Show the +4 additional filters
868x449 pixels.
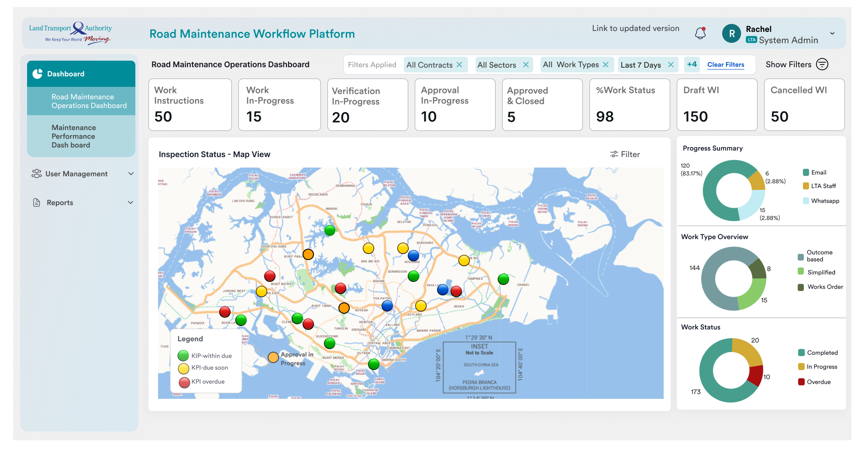692,64
